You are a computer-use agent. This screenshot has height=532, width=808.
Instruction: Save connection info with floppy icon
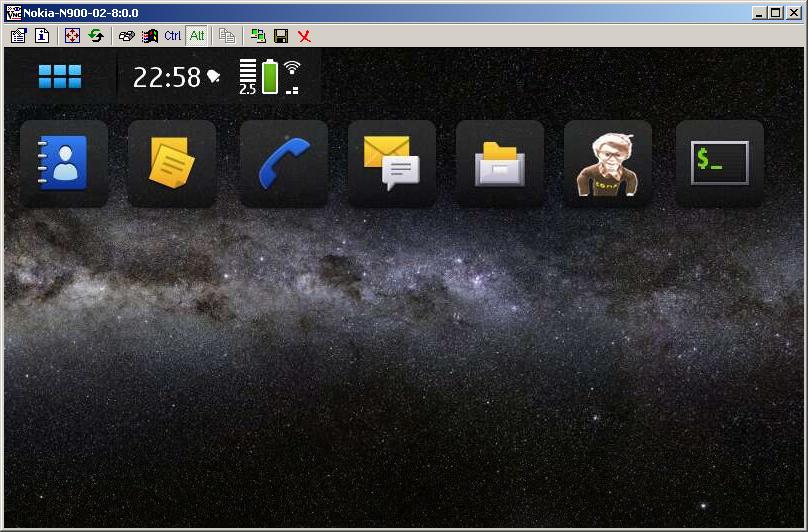281,36
